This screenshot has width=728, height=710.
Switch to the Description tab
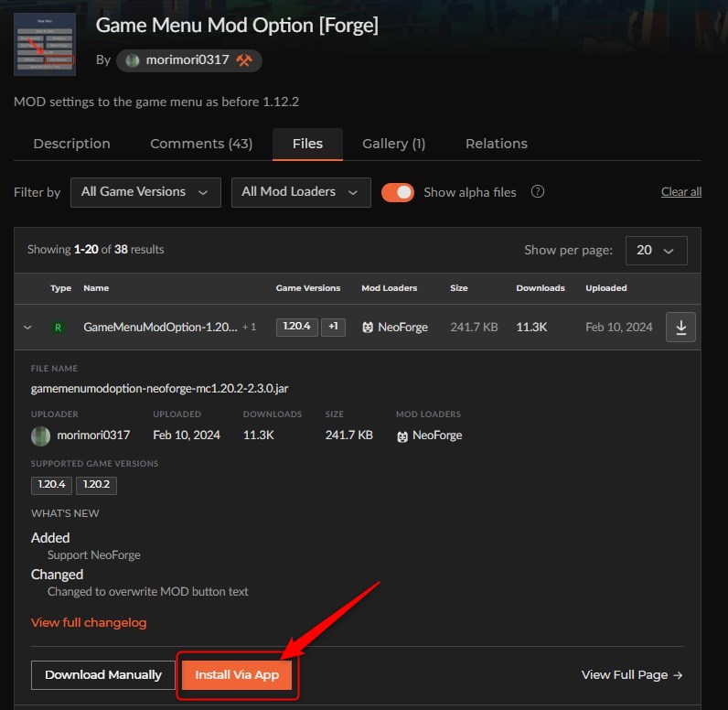71,144
